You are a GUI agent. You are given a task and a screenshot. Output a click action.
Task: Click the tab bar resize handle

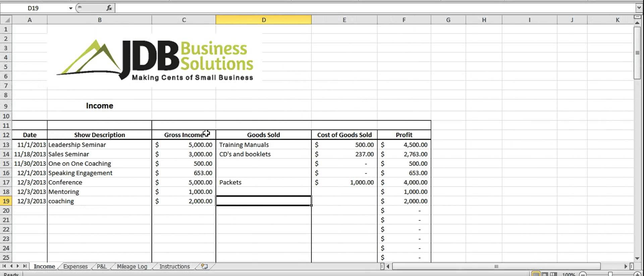[382, 266]
